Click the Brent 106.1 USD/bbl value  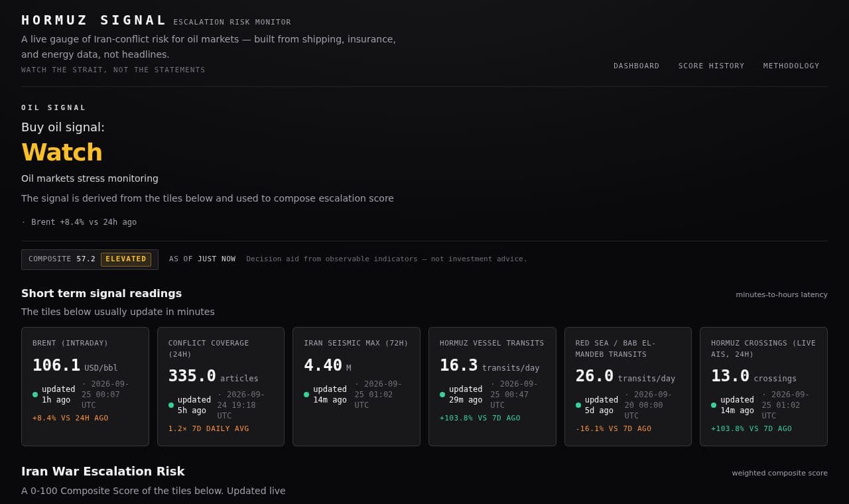75,365
